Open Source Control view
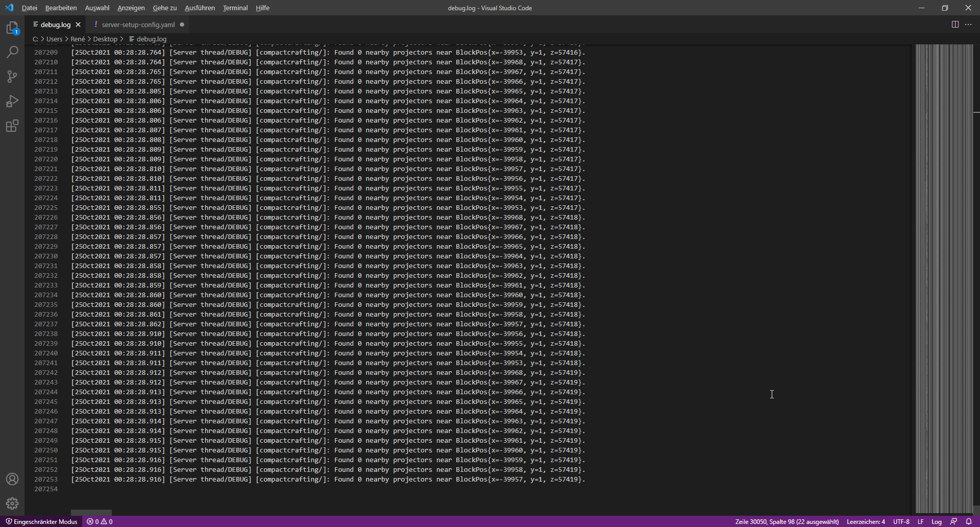980x527 pixels. [12, 77]
